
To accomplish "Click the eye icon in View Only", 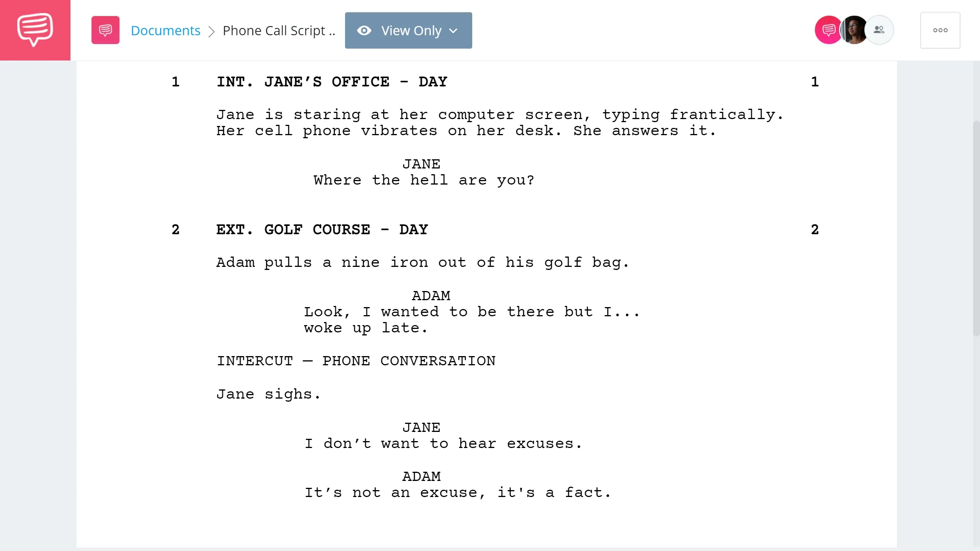I will [364, 30].
